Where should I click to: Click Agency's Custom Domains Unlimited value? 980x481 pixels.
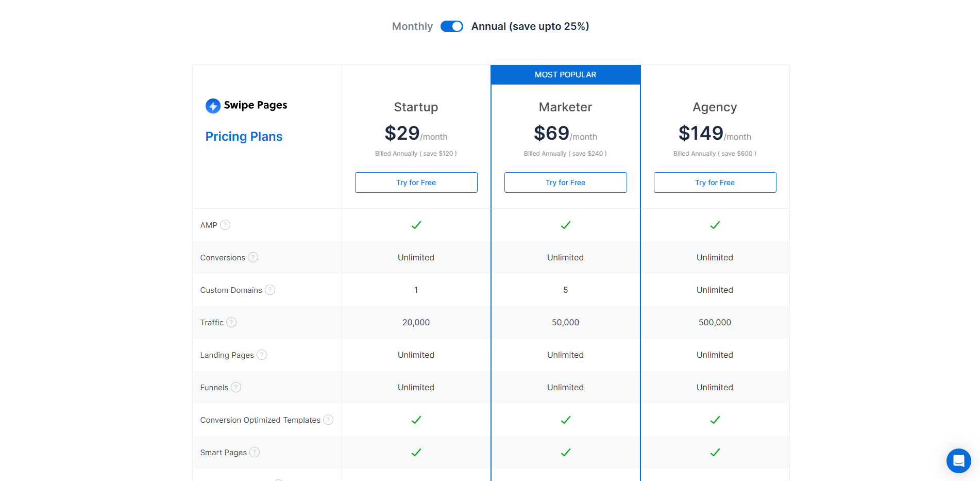[715, 290]
